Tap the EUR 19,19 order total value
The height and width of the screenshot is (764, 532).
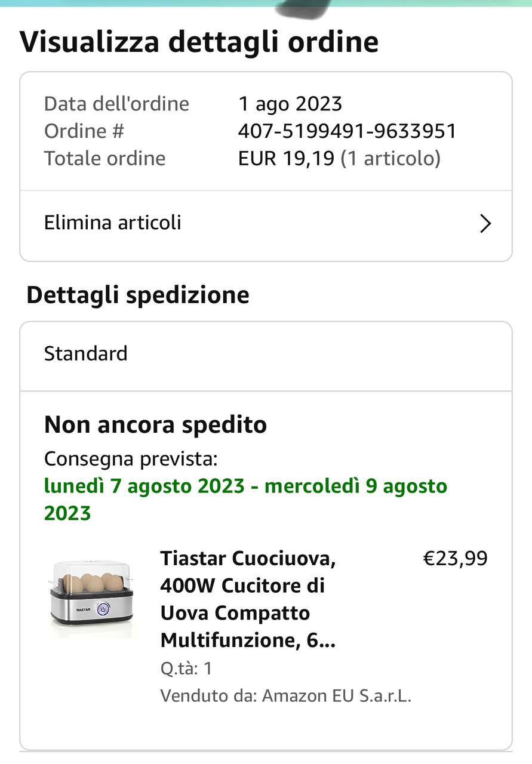286,158
